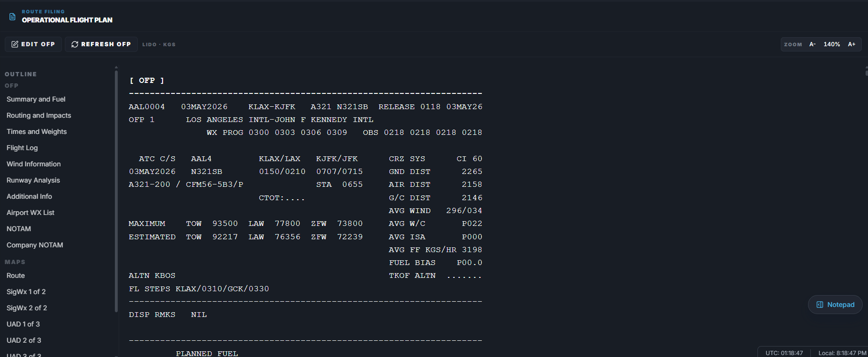Click the 140% zoom level value
This screenshot has width=868, height=357.
pyautogui.click(x=832, y=44)
